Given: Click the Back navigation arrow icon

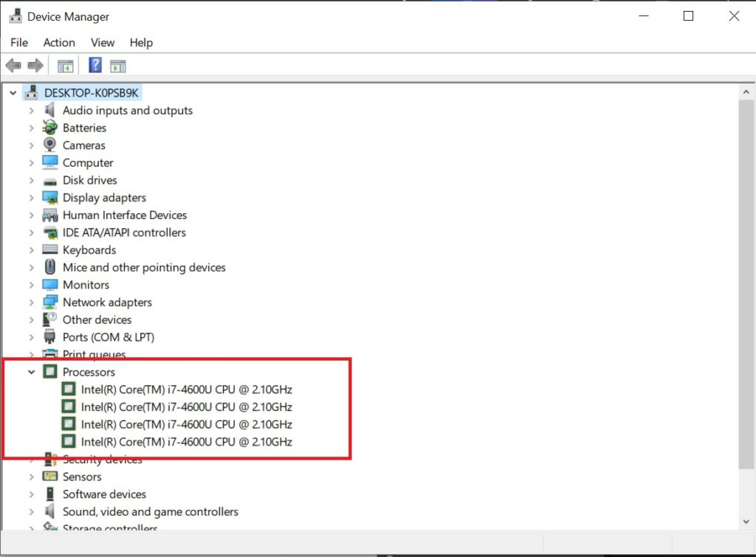Looking at the screenshot, I should click(x=13, y=65).
